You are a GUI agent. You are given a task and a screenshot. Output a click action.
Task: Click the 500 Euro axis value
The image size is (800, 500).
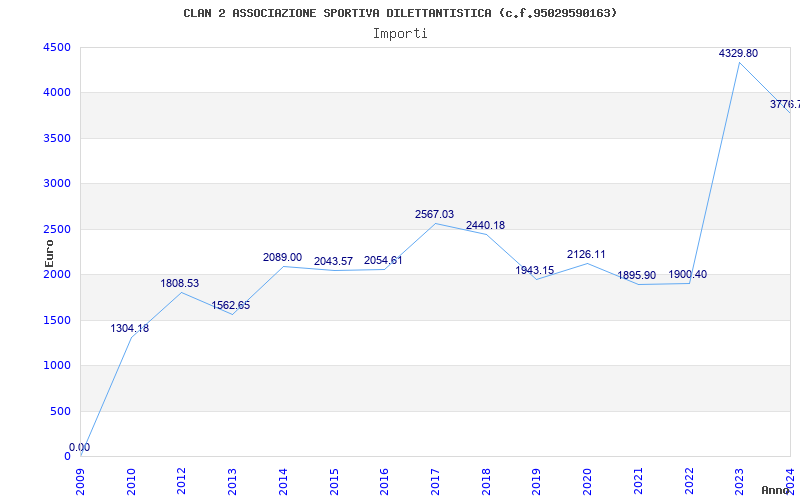coord(60,411)
